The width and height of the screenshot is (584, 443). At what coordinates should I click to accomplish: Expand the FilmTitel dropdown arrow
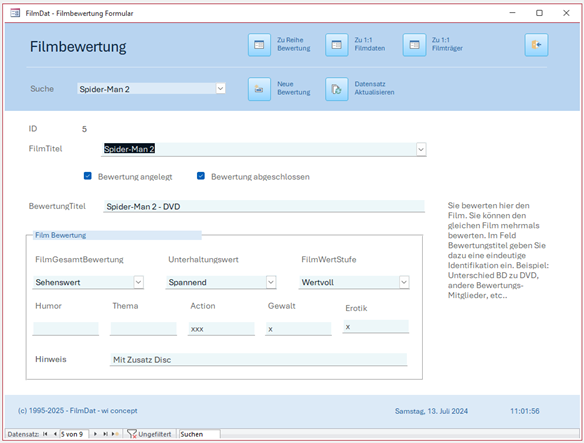[x=421, y=149]
